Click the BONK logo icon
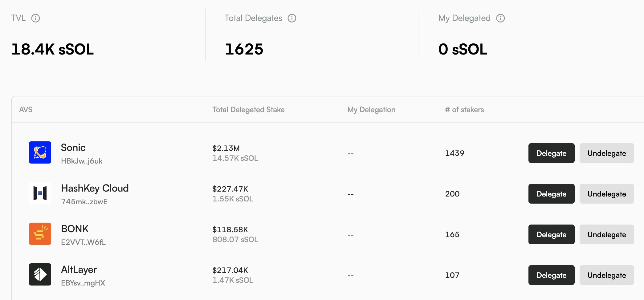The image size is (644, 300). [x=40, y=234]
